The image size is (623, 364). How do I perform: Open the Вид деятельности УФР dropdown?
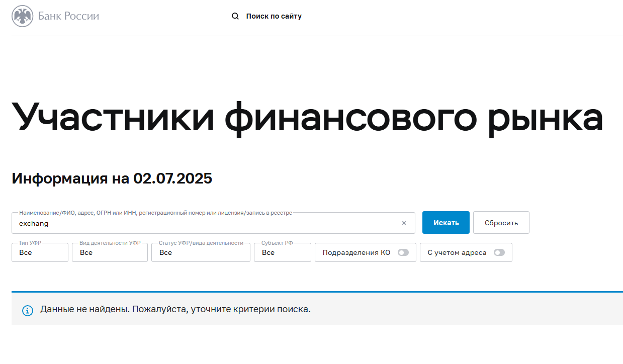pyautogui.click(x=110, y=252)
